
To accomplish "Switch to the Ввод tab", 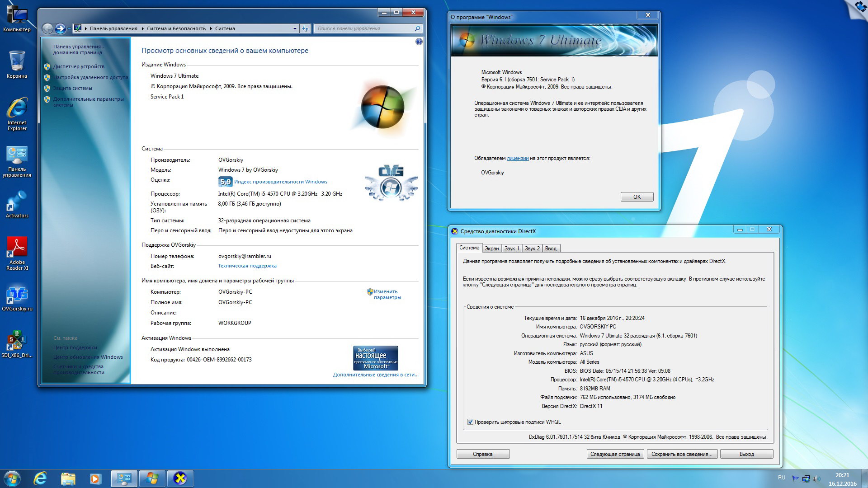I will pyautogui.click(x=551, y=249).
